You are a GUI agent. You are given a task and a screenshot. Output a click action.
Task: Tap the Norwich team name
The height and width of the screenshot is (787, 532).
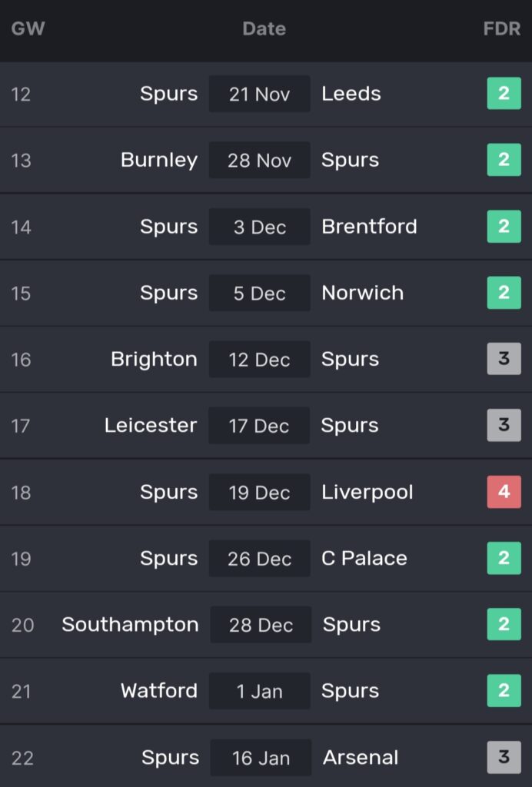tap(362, 293)
